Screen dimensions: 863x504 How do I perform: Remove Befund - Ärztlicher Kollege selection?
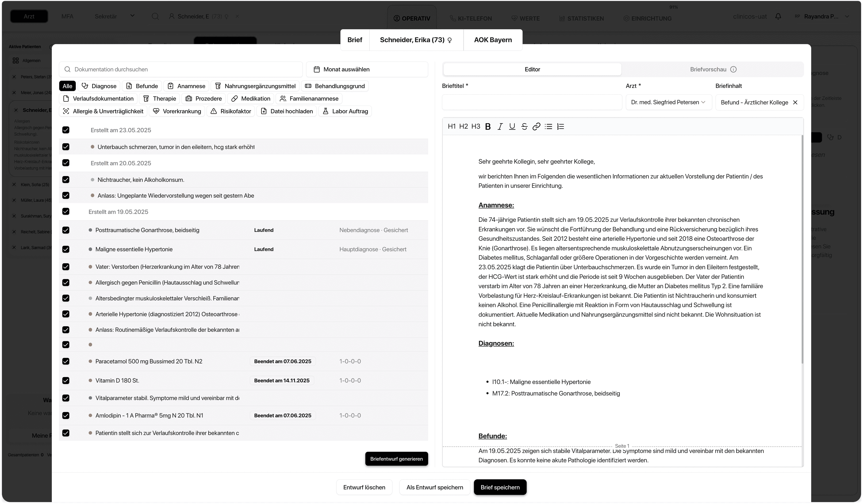click(x=795, y=102)
